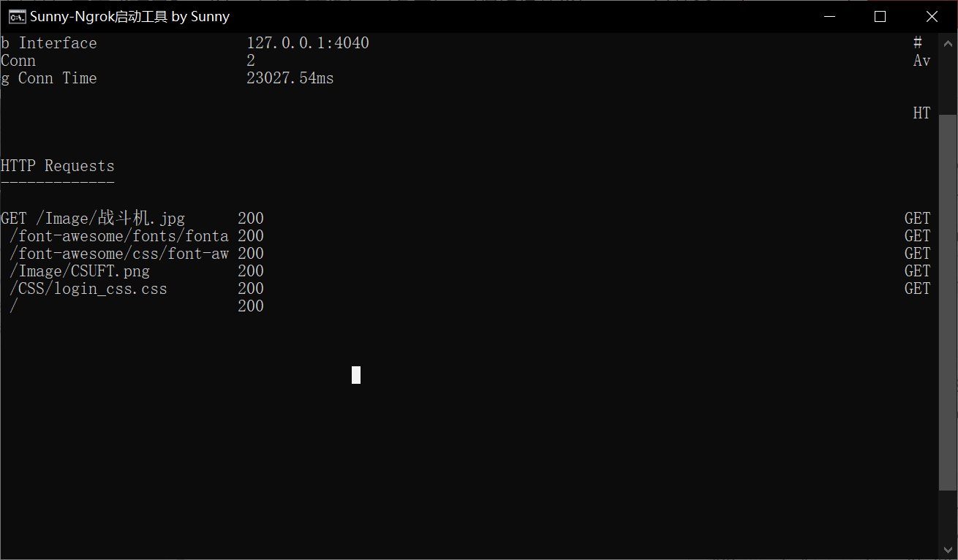Click the 23027.54ms value

point(290,78)
